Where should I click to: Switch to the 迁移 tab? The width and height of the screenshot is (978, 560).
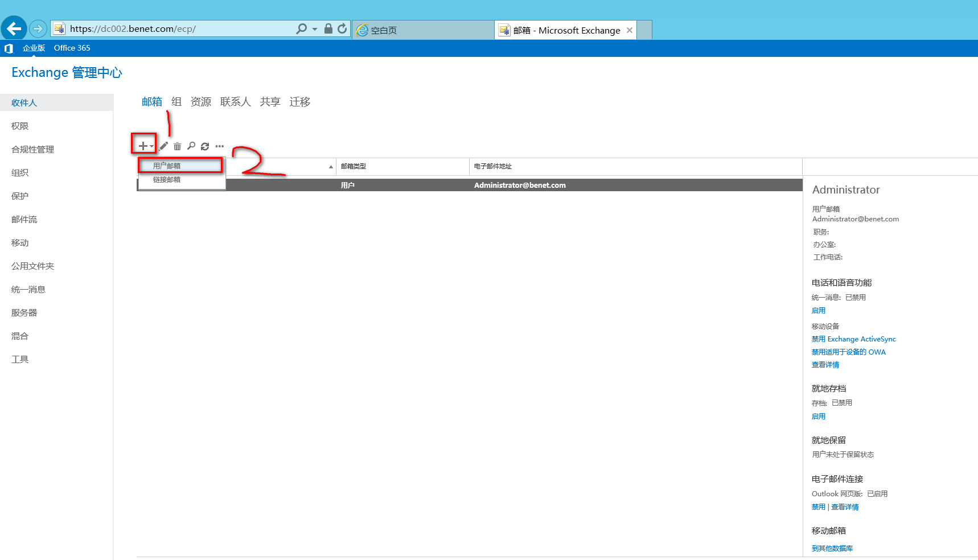[x=300, y=102]
